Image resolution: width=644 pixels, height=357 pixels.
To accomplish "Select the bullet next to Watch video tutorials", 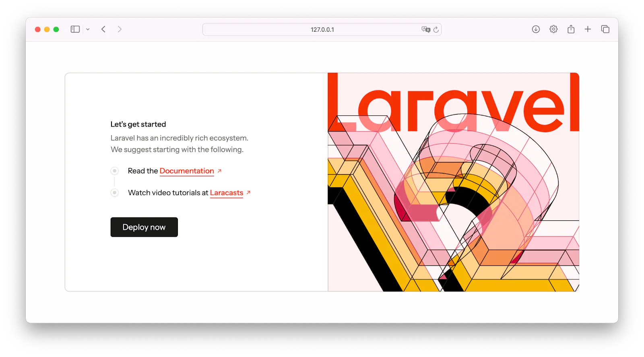I will [115, 193].
